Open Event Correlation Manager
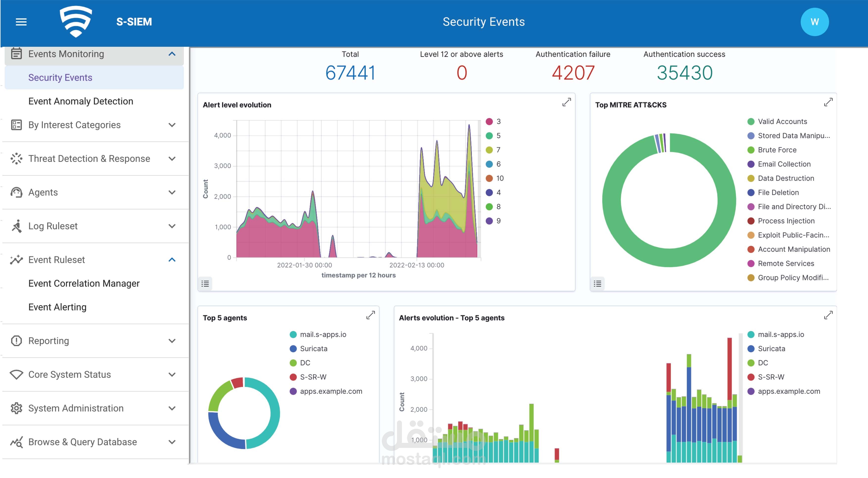Viewport: 868px width, 478px height. 84,283
